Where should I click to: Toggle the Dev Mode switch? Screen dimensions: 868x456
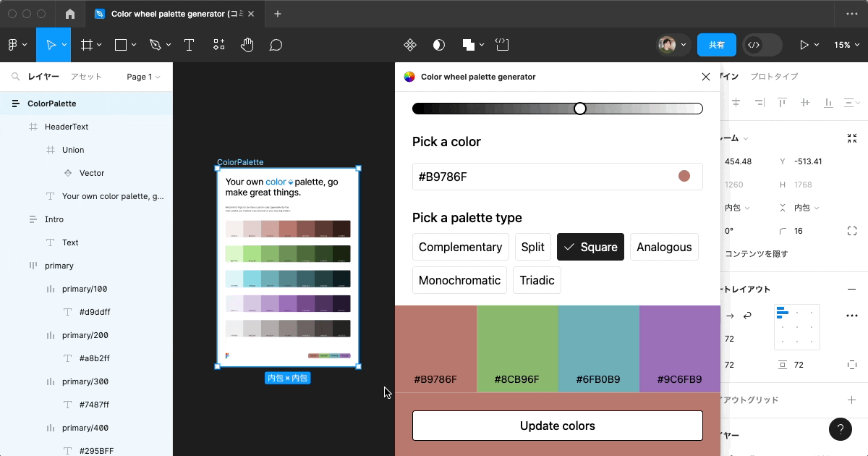click(762, 44)
